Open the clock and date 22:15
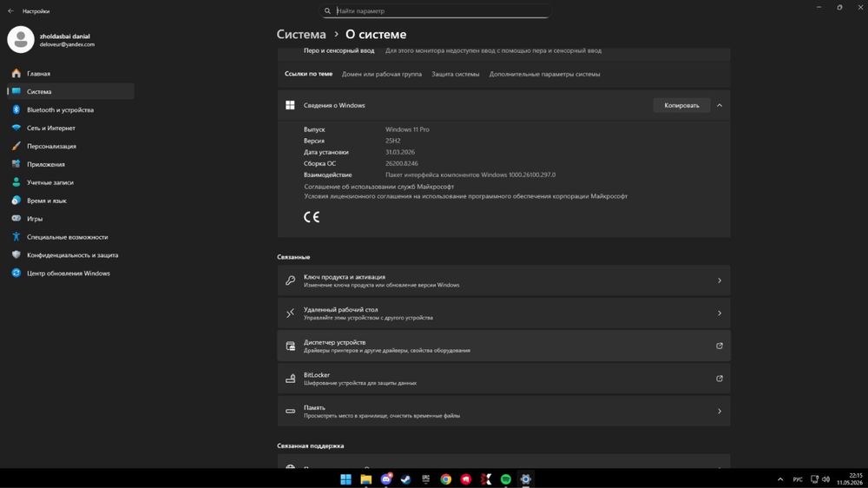 [x=850, y=479]
